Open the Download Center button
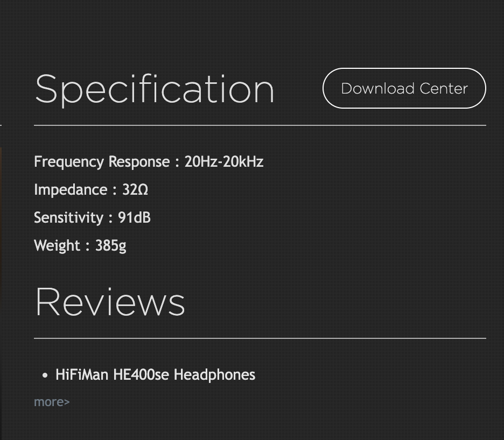504x440 pixels. (x=404, y=88)
